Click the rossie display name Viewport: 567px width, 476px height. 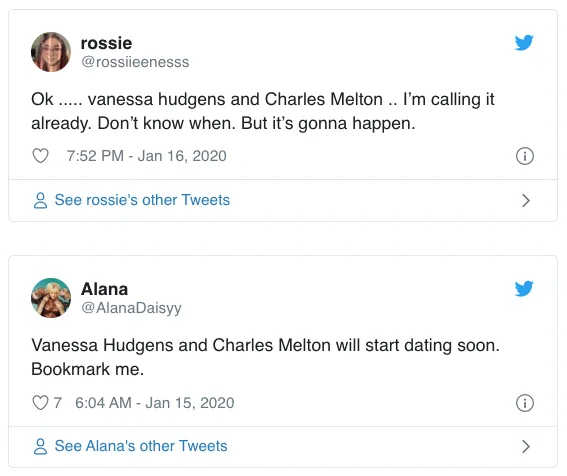(106, 43)
